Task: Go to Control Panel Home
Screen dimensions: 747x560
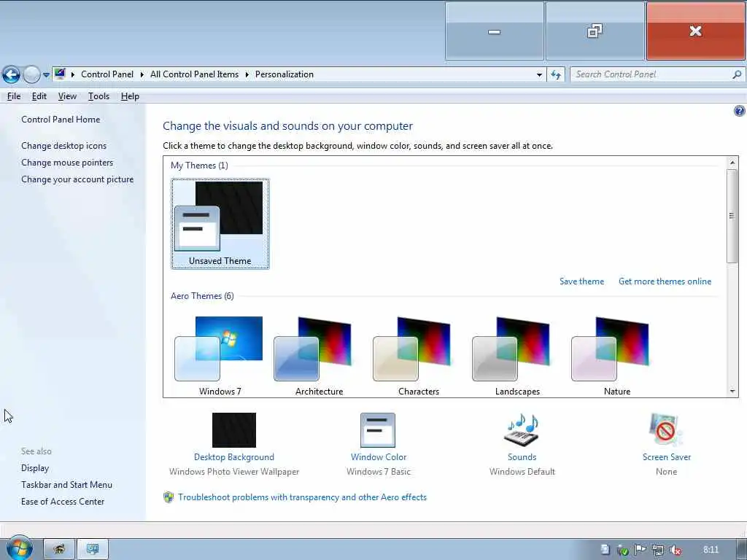Action: click(61, 120)
